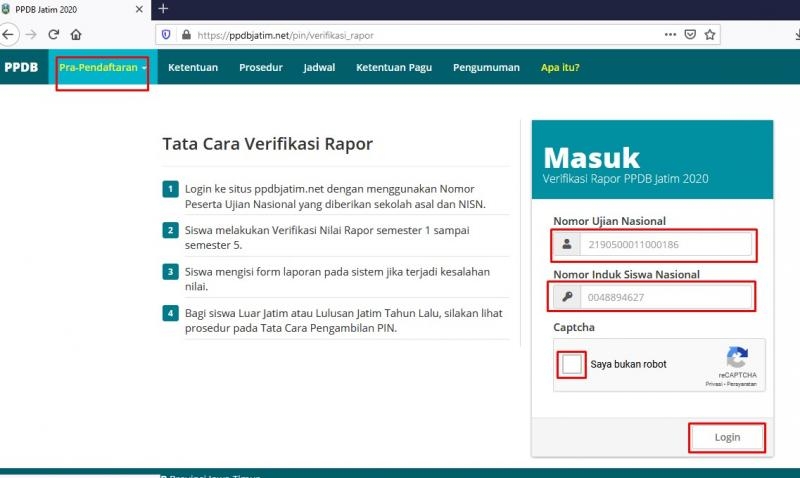
Task: Open the Apa itu? menu item
Action: click(x=560, y=67)
